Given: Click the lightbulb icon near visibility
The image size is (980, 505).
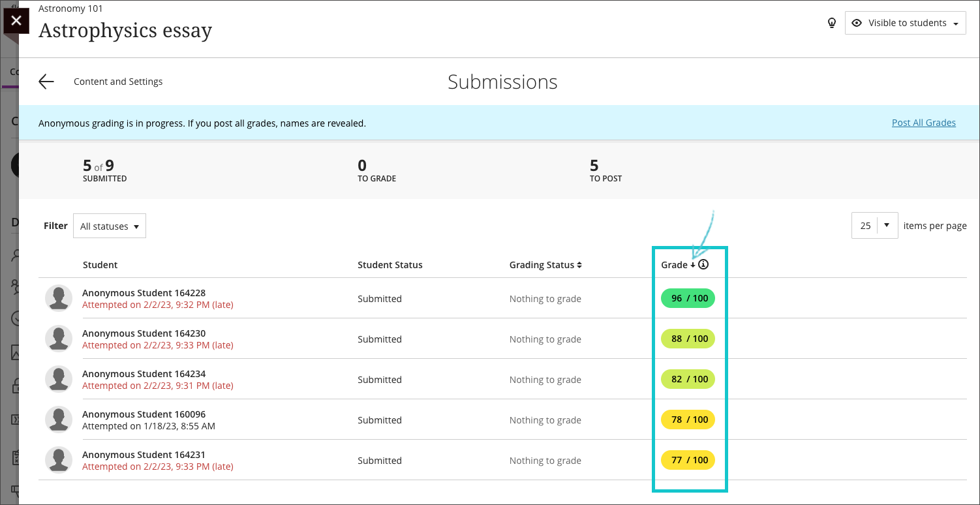Looking at the screenshot, I should (x=831, y=23).
